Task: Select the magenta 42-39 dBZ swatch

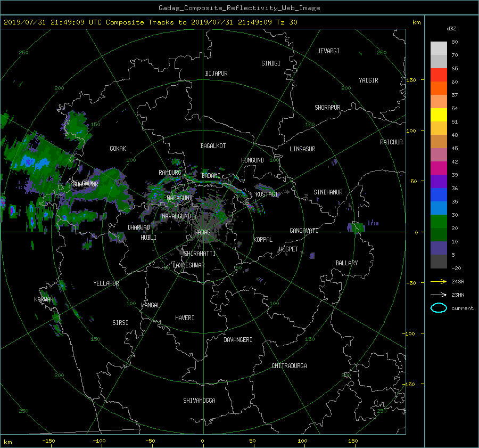Action: click(439, 168)
